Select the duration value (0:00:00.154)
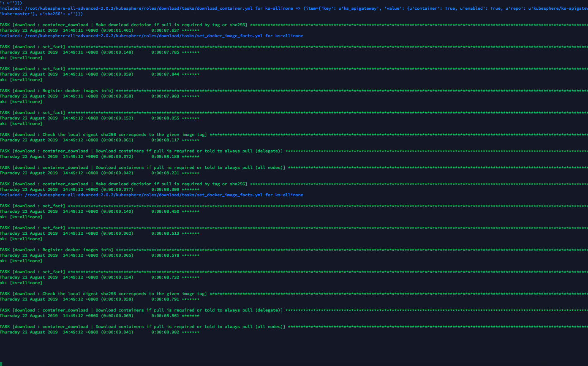Screen dimensions: 588x366 pyautogui.click(x=117, y=277)
